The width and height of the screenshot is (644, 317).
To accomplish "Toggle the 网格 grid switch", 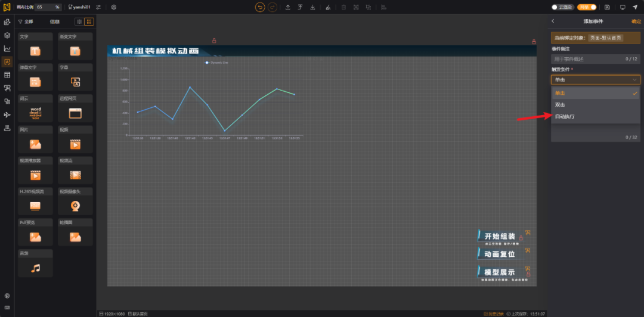I will tap(587, 7).
